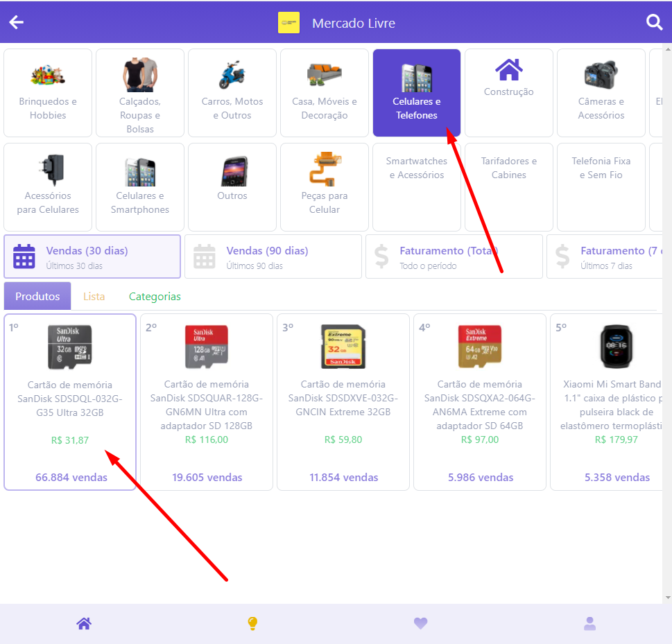Open Celulares e Smartphones subcategory
The image size is (672, 644).
pos(140,187)
